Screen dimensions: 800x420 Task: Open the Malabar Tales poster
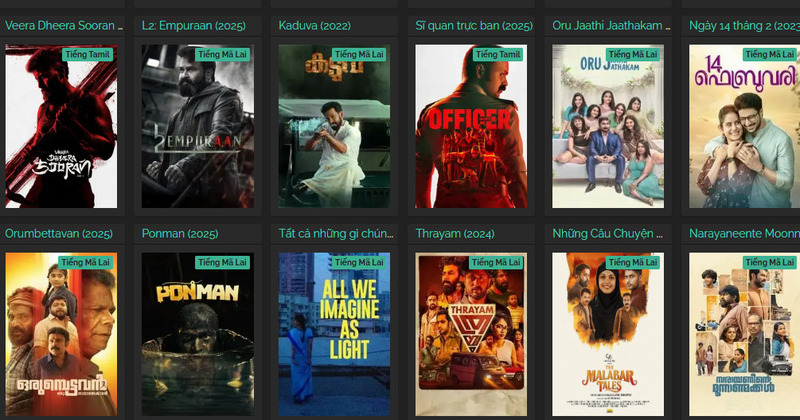click(x=608, y=334)
